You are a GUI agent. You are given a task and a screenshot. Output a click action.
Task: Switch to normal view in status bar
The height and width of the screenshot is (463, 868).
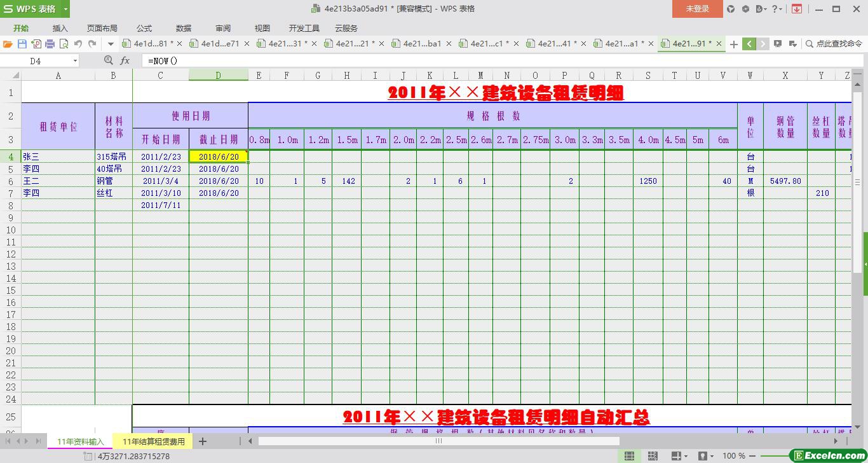tap(629, 456)
